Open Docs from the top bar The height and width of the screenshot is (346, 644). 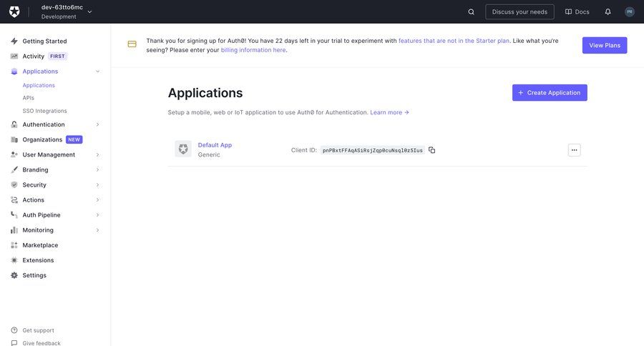click(577, 12)
